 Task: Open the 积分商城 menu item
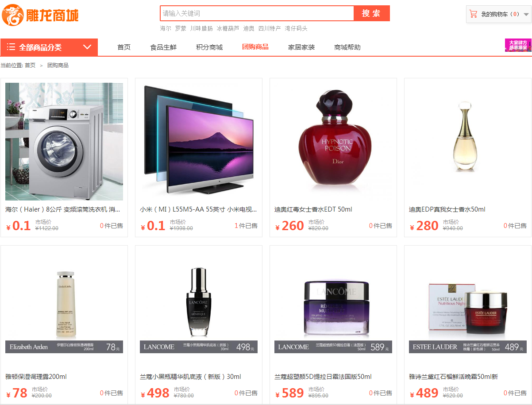(x=209, y=47)
